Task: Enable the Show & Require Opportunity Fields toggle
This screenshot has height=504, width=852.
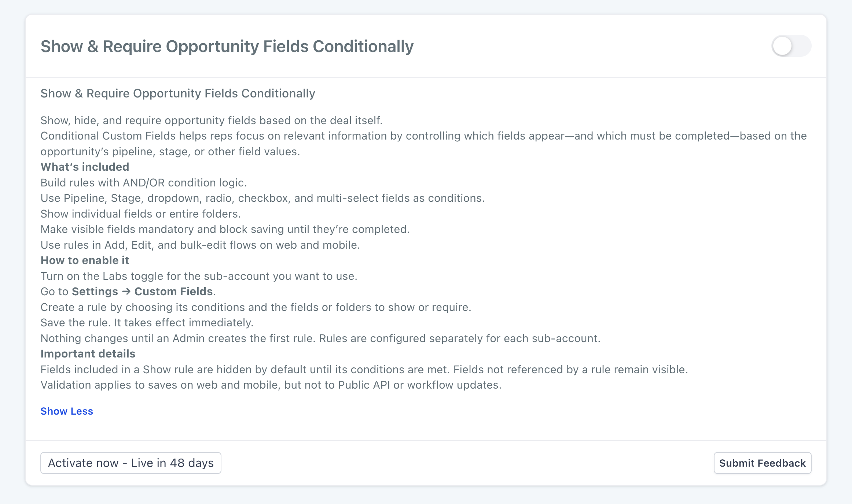Action: pos(791,46)
